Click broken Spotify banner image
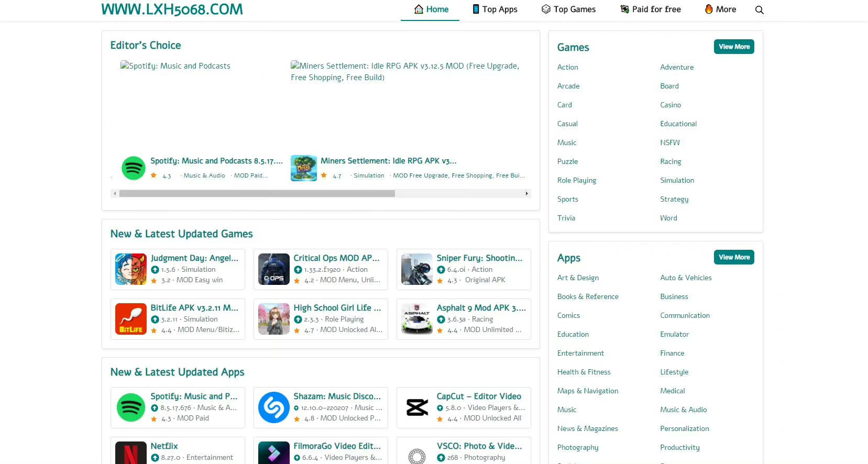Screen dimensions: 868x464 click(175, 66)
